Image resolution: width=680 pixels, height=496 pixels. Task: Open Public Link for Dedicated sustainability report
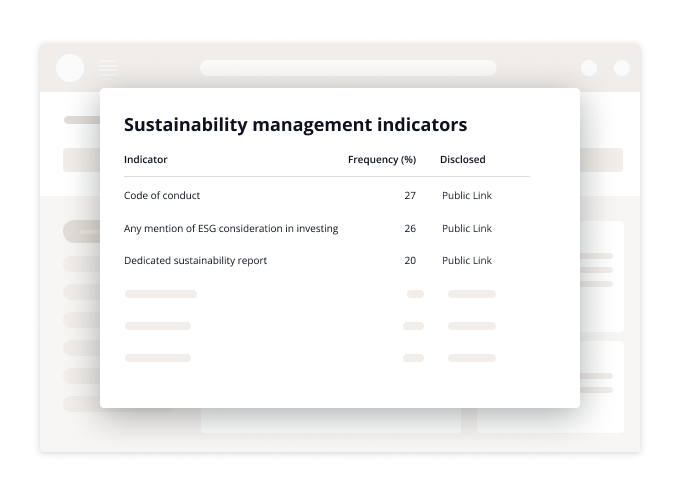[x=467, y=261]
